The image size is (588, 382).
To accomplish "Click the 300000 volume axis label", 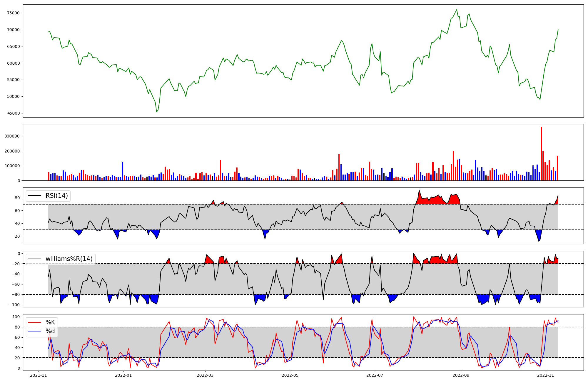I will pos(12,136).
